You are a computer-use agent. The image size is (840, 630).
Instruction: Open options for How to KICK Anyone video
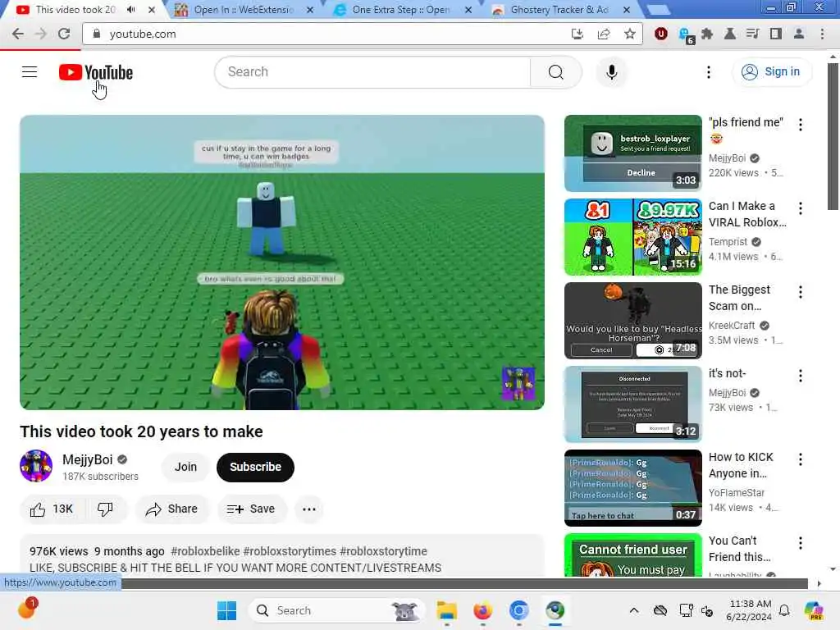(x=801, y=459)
